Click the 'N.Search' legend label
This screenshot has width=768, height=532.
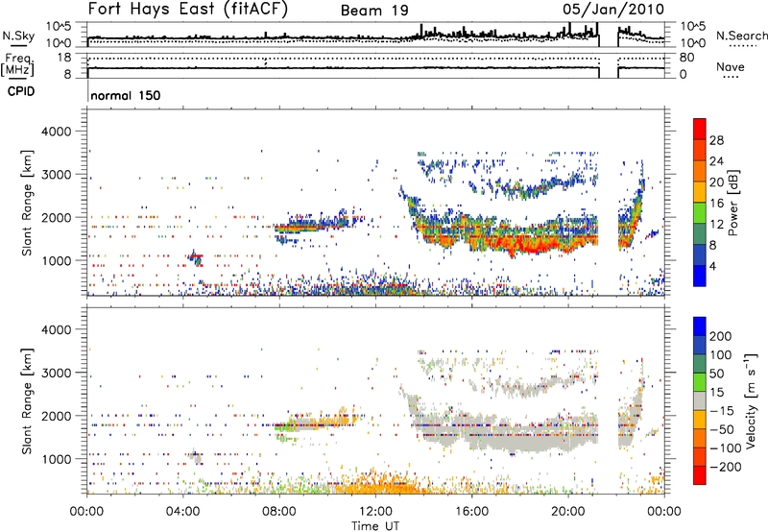coord(741,36)
